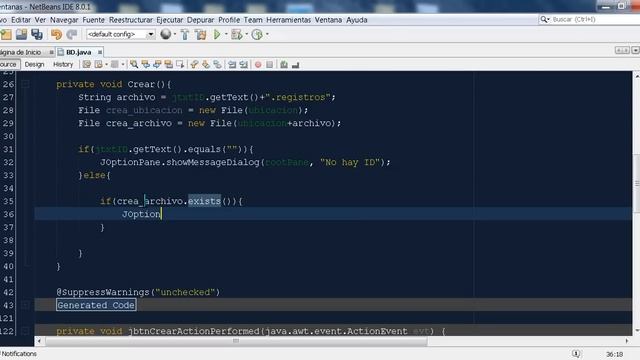Click Clean and Build Project icon
The height and width of the screenshot is (360, 640).
[x=200, y=35]
